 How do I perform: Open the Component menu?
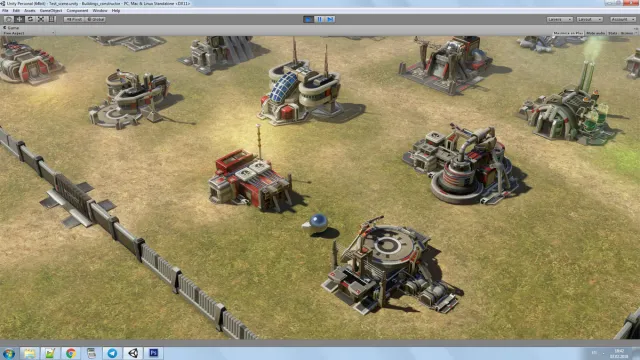point(77,11)
